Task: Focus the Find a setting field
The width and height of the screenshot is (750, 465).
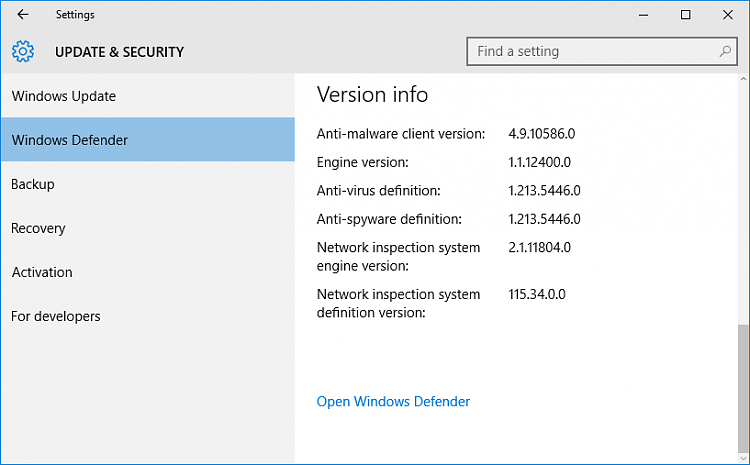Action: click(602, 51)
